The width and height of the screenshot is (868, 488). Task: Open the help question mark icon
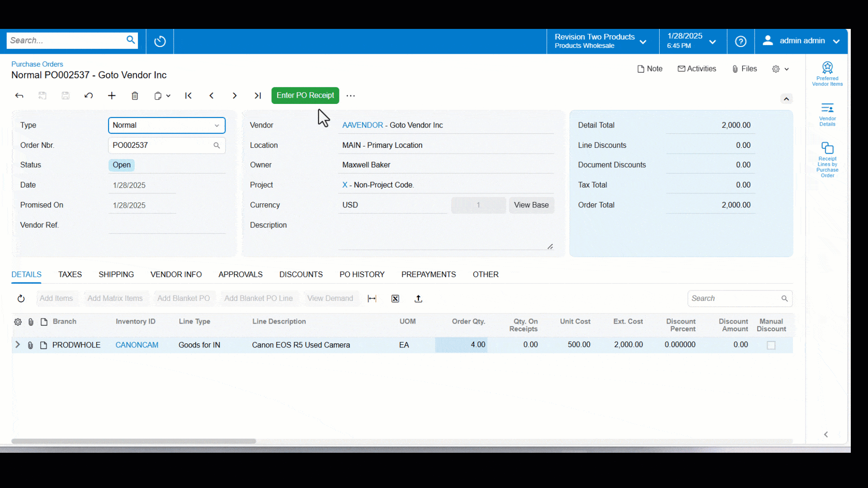(741, 41)
